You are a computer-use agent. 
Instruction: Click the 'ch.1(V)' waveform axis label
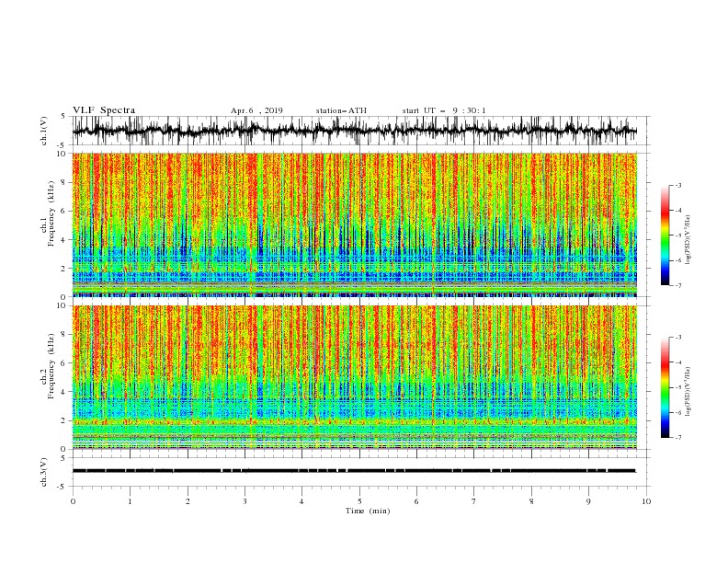(x=44, y=131)
